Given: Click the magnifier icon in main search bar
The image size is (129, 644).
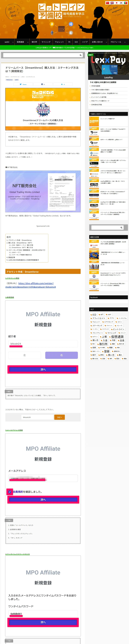Looking at the screenshot, I should 80,55.
